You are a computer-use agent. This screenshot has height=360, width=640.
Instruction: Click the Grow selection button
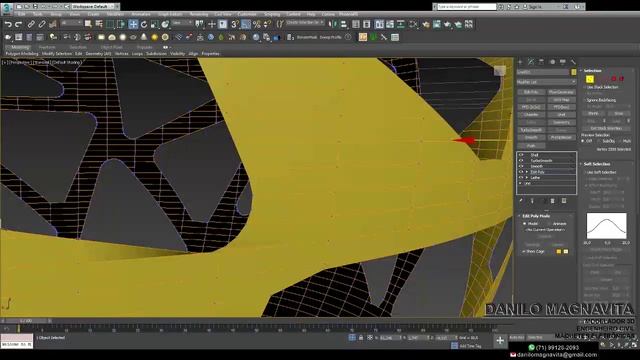[619, 113]
